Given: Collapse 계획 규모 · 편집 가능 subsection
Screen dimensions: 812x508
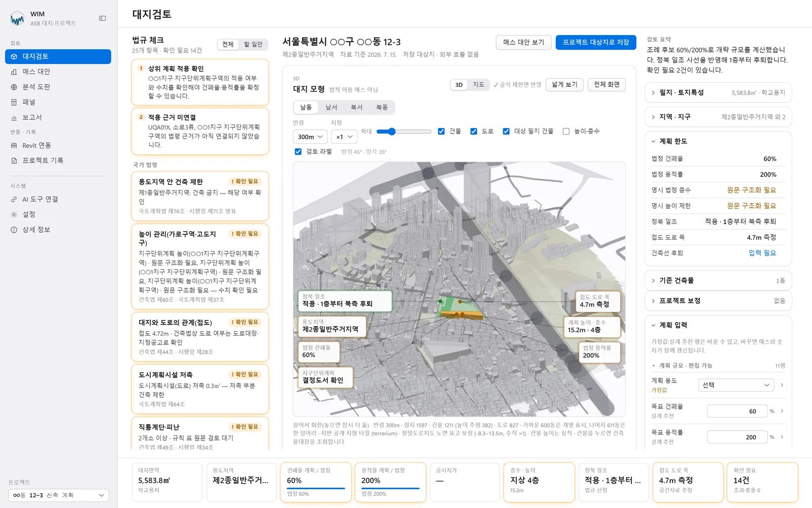Looking at the screenshot, I should tap(718, 366).
